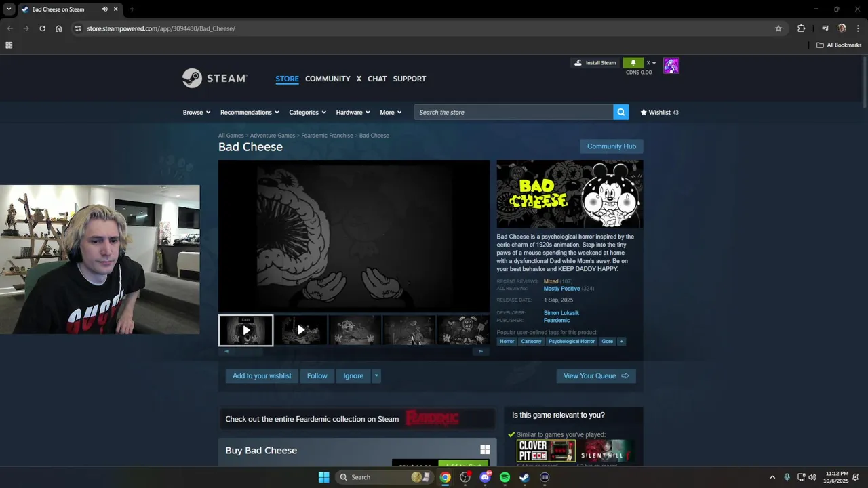The width and height of the screenshot is (868, 488).
Task: Click the Follow button
Action: [x=317, y=376]
